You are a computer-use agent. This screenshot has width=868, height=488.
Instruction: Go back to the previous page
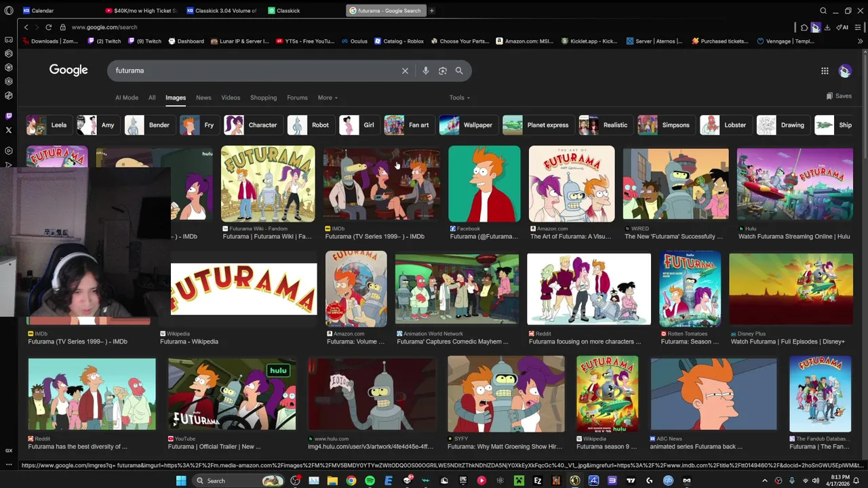tap(26, 27)
